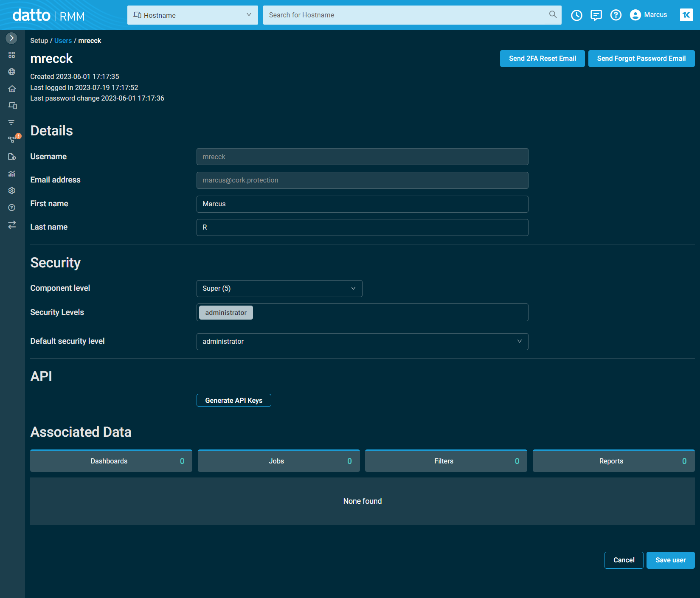Cancel editing the user
This screenshot has width=700, height=598.
[624, 560]
